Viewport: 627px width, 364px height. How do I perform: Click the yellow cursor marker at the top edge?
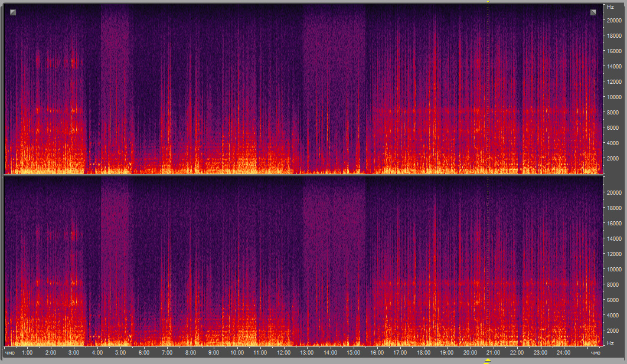488,3
